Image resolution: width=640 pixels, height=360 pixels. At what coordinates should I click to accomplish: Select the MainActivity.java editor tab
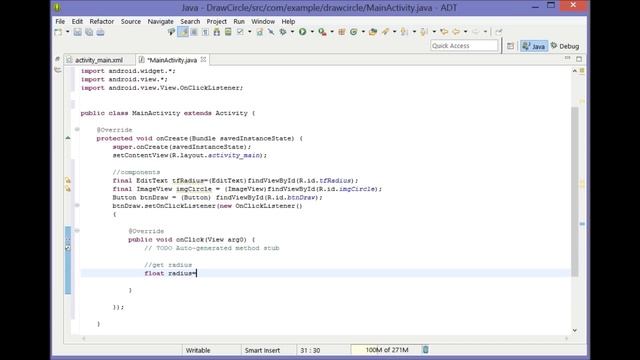(x=172, y=60)
